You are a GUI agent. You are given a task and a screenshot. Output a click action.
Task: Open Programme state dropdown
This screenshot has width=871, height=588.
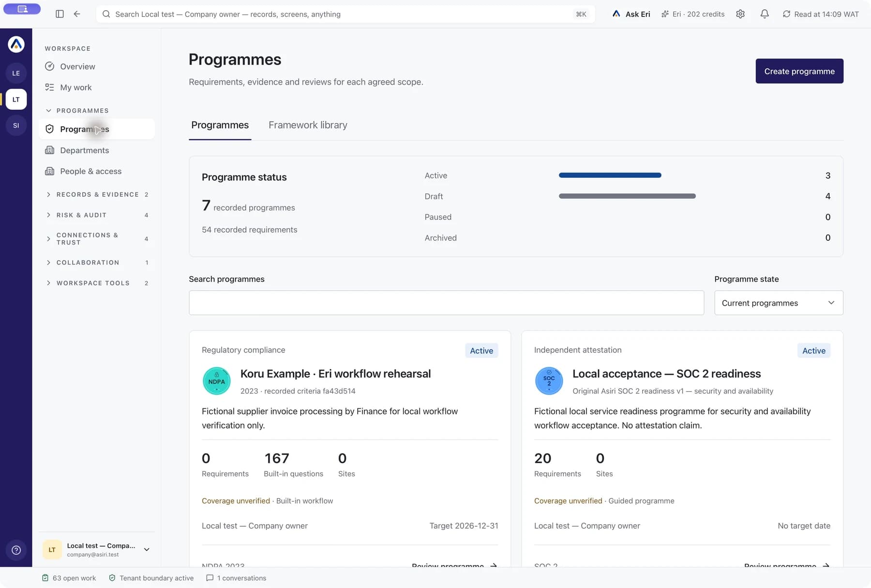pos(779,303)
